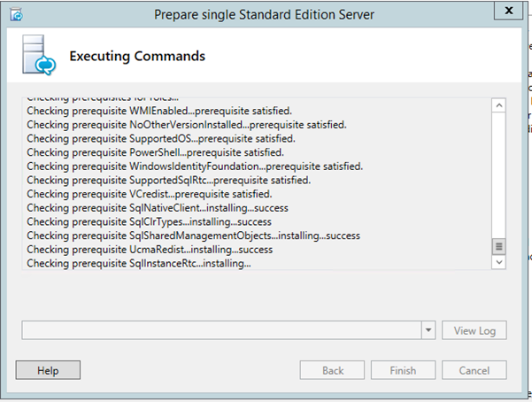
Task: Select the UcmaRedist installing success line
Action: coord(150,250)
